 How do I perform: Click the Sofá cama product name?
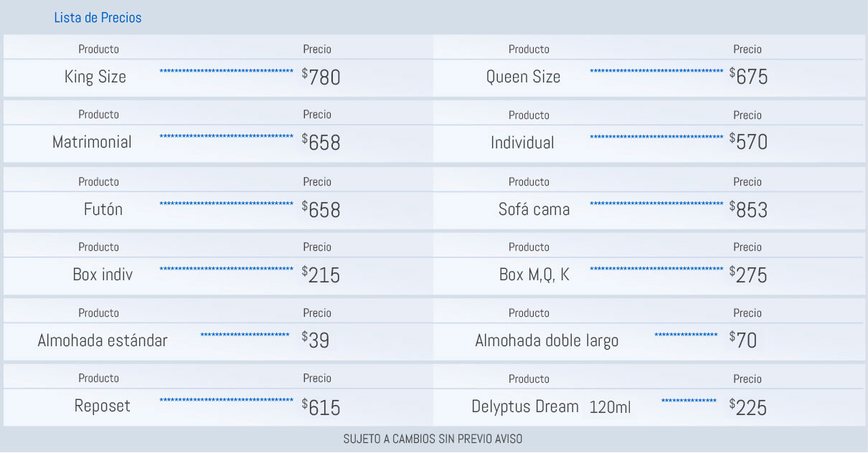pos(534,209)
